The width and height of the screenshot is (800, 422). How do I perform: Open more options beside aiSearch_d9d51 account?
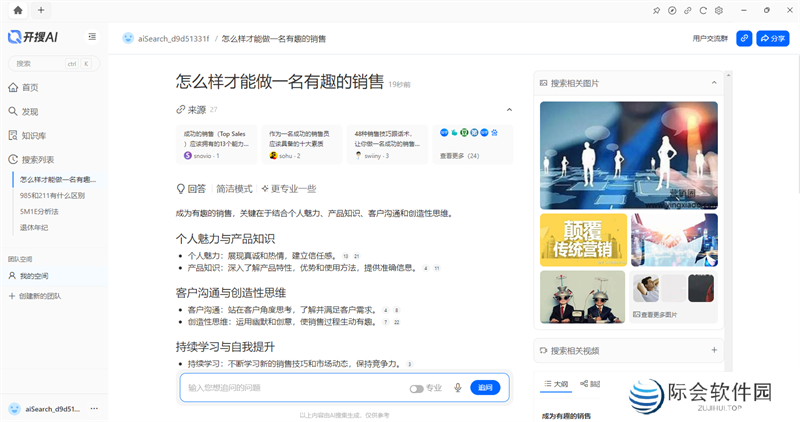tap(94, 409)
